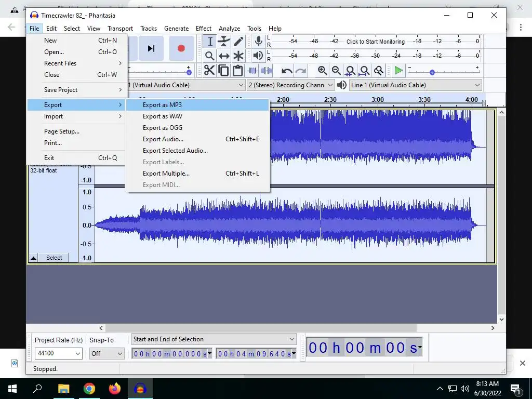Adjust the playback volume slider handle

pyautogui.click(x=189, y=72)
